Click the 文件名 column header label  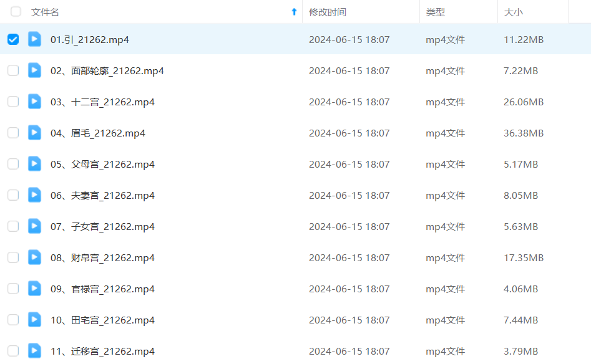(x=46, y=12)
